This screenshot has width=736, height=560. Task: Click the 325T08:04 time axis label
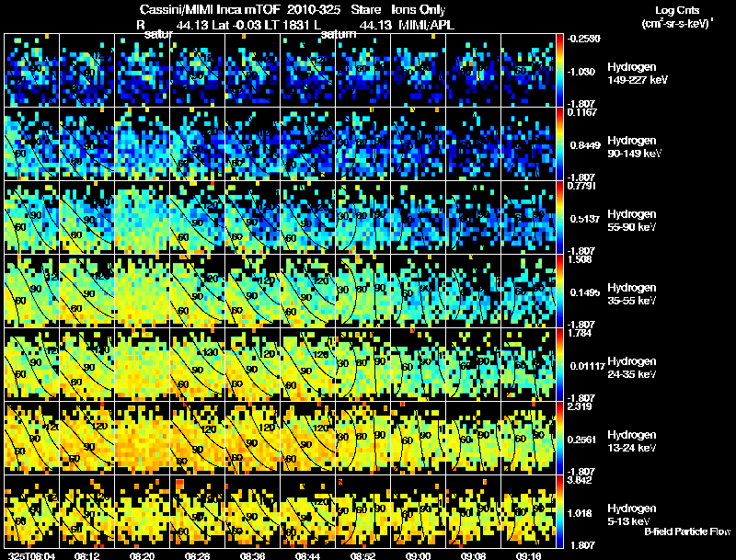point(32,555)
